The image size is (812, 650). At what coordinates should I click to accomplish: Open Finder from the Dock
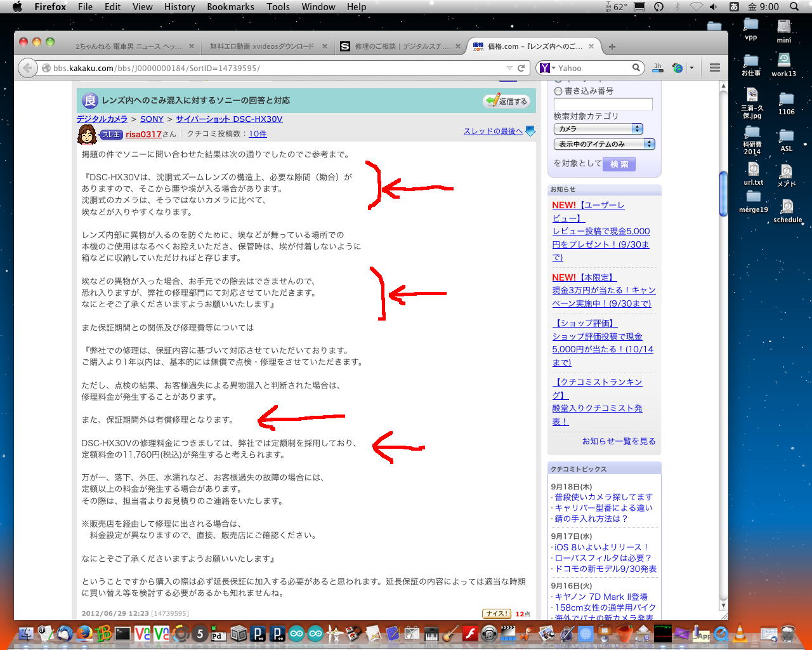click(26, 633)
